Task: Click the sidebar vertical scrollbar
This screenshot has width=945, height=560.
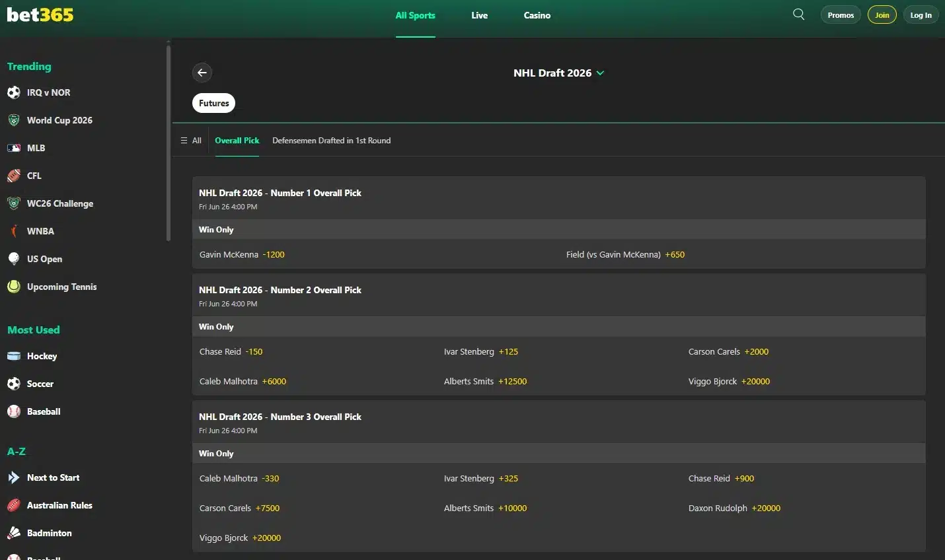Action: [x=169, y=142]
